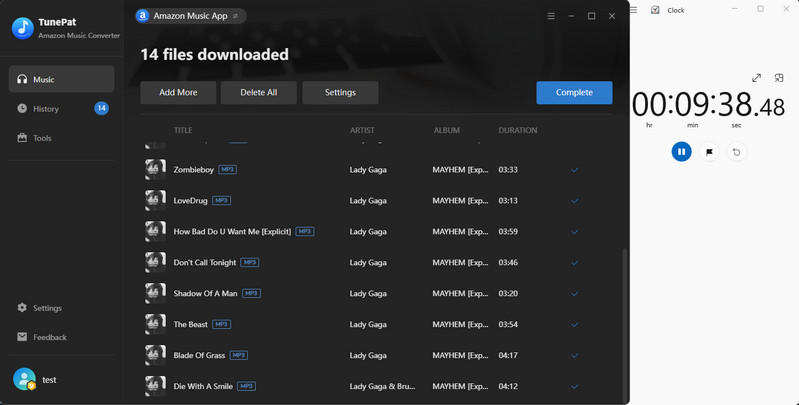Click the ARTIST column header
This screenshot has height=405, width=799.
pyautogui.click(x=362, y=130)
